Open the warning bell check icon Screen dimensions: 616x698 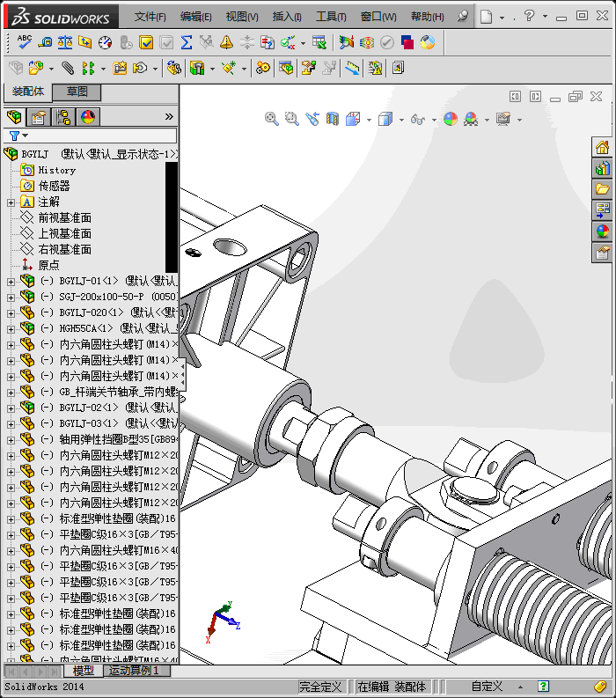pos(226,42)
